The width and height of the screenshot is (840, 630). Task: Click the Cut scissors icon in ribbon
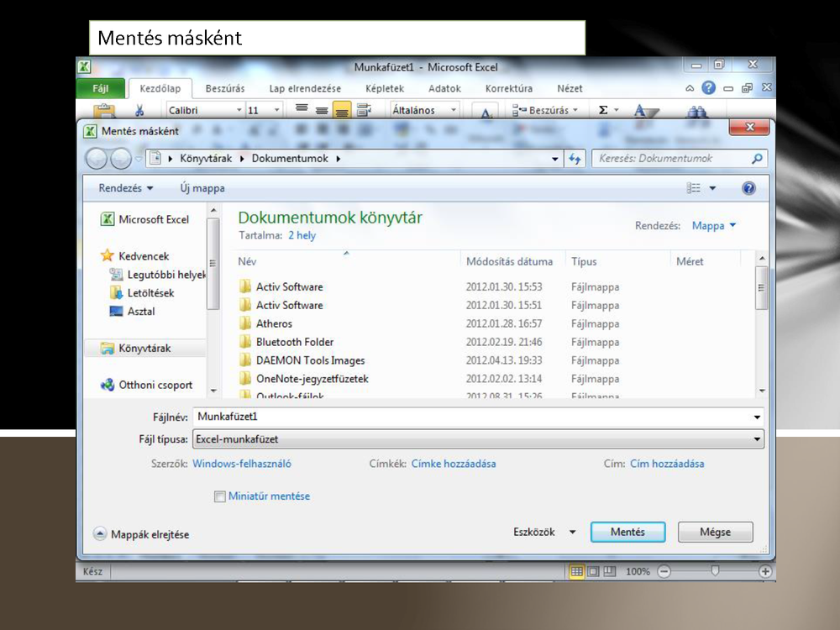pyautogui.click(x=139, y=110)
